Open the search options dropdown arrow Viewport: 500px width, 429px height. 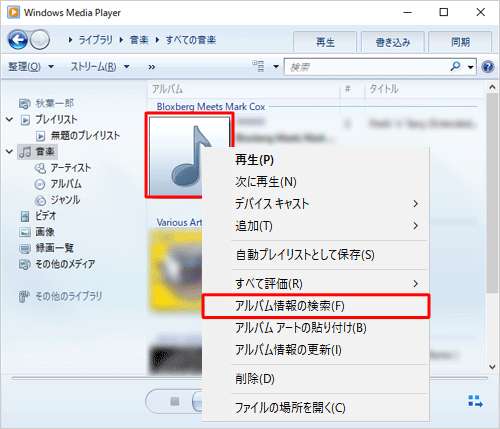pyautogui.click(x=470, y=67)
